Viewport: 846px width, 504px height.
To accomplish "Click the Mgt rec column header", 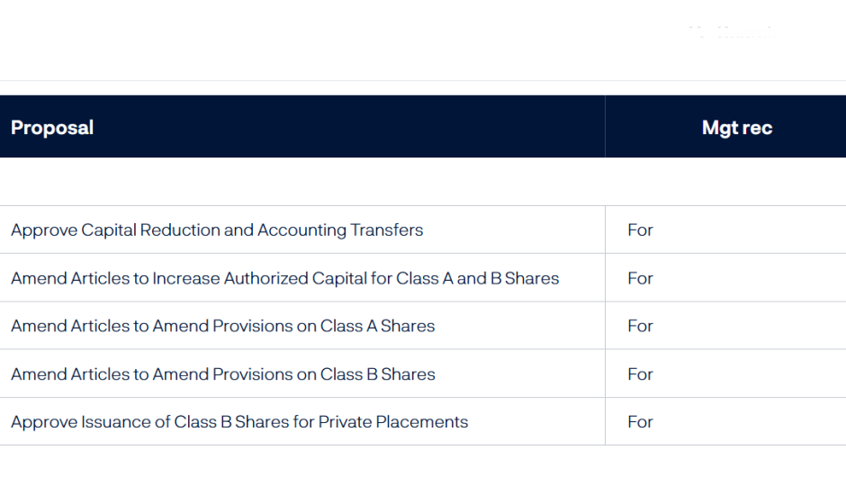I will click(x=736, y=128).
